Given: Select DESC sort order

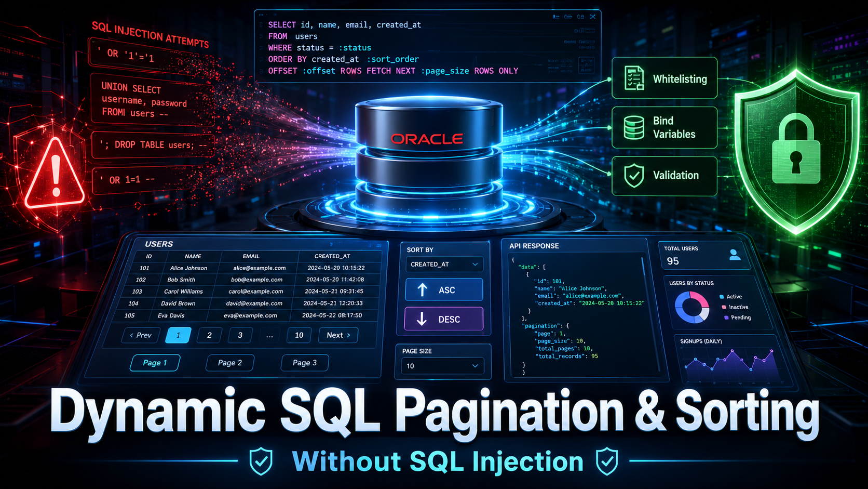Looking at the screenshot, I should tap(444, 319).
